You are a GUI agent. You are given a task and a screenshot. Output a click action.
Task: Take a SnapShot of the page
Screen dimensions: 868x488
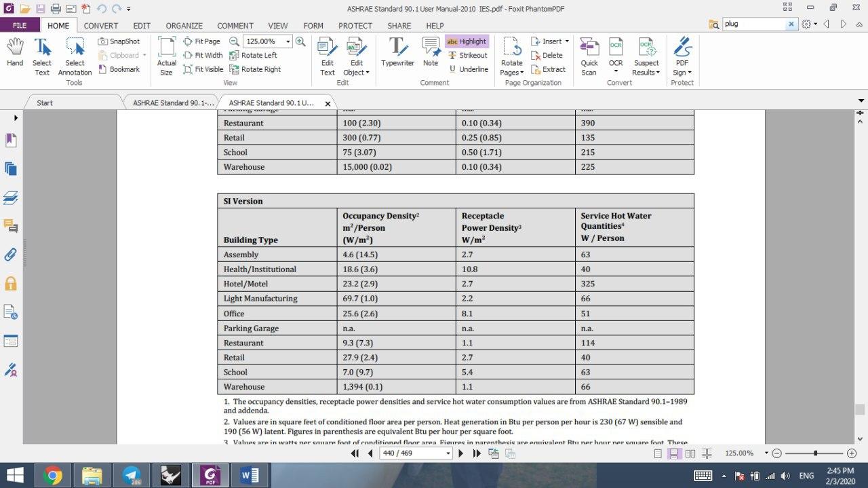coord(119,41)
